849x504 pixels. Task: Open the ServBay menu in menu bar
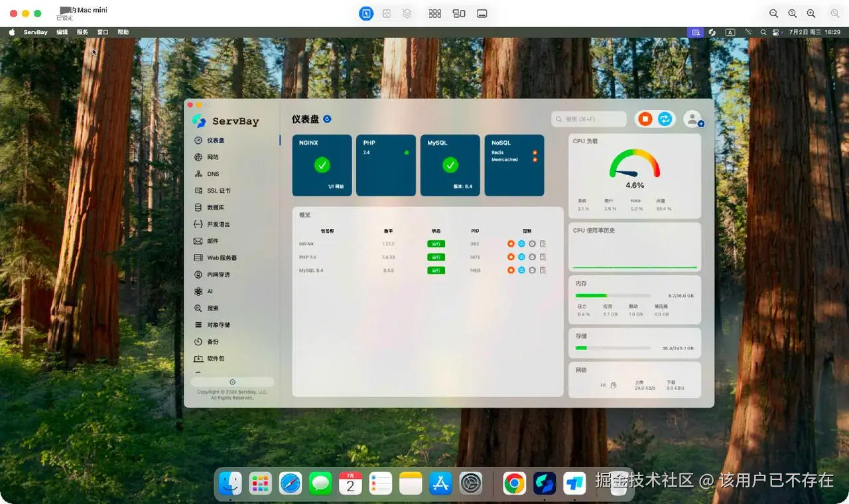[x=36, y=32]
